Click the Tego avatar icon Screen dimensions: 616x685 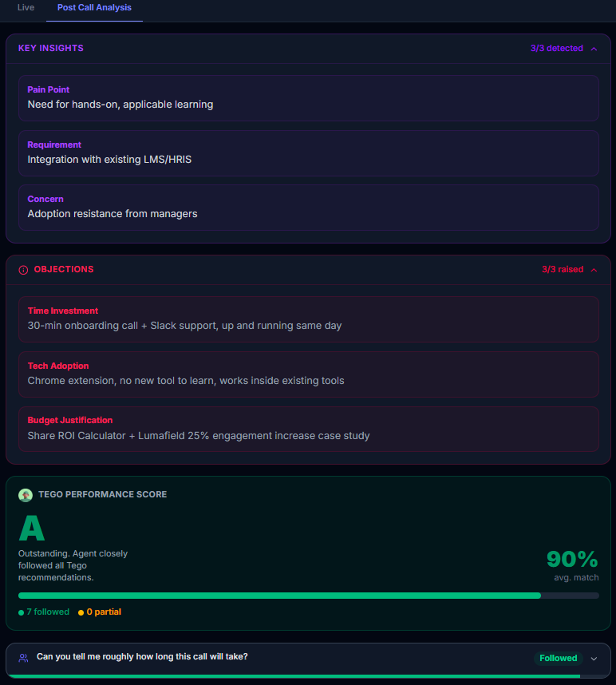pos(26,495)
